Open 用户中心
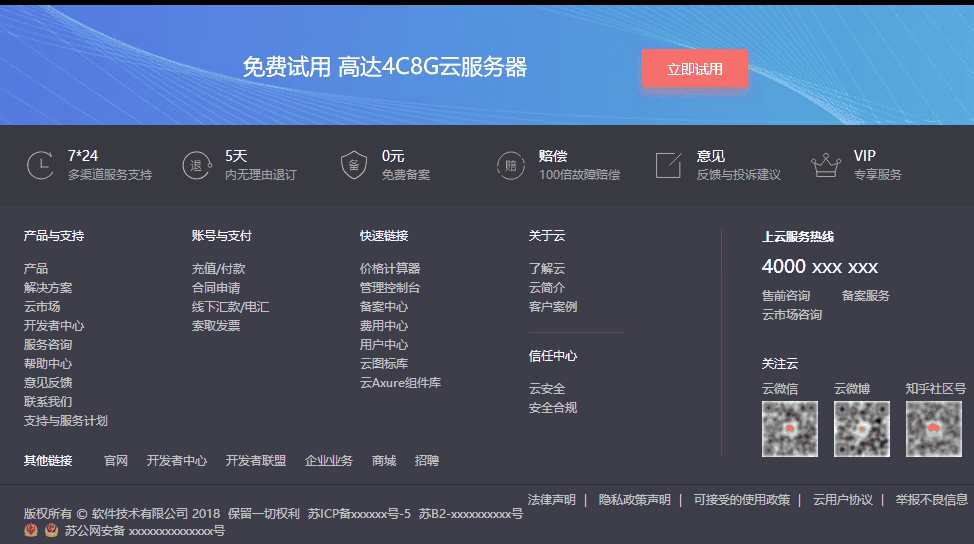974x544 pixels. point(384,344)
